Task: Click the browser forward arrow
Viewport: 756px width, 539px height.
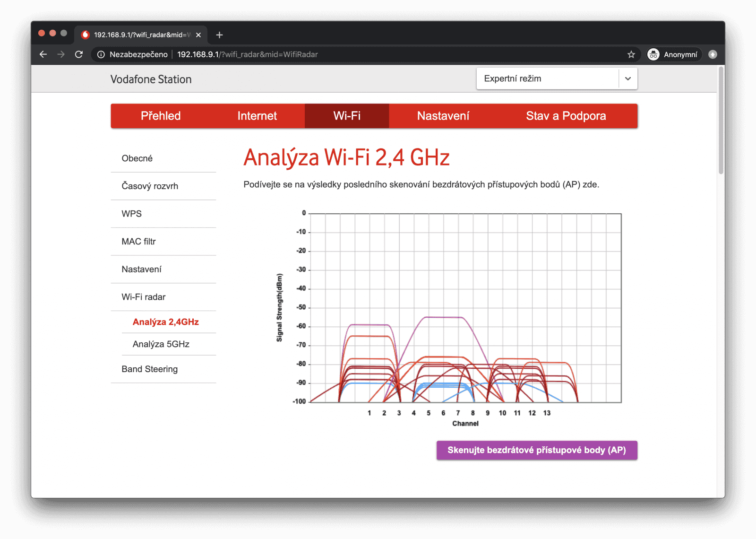Action: 61,54
